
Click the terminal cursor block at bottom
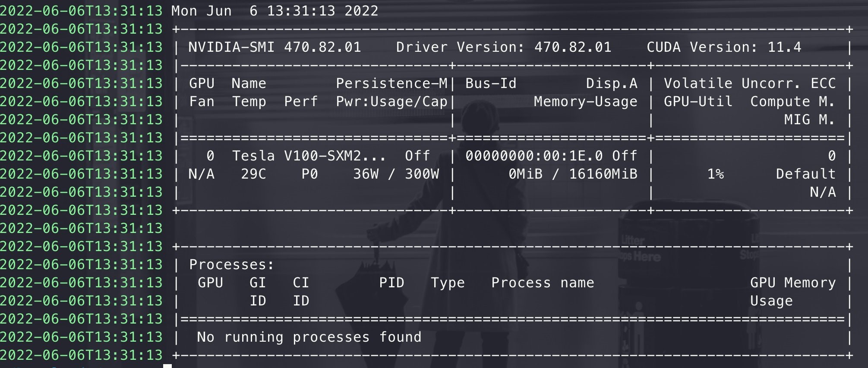tap(167, 366)
